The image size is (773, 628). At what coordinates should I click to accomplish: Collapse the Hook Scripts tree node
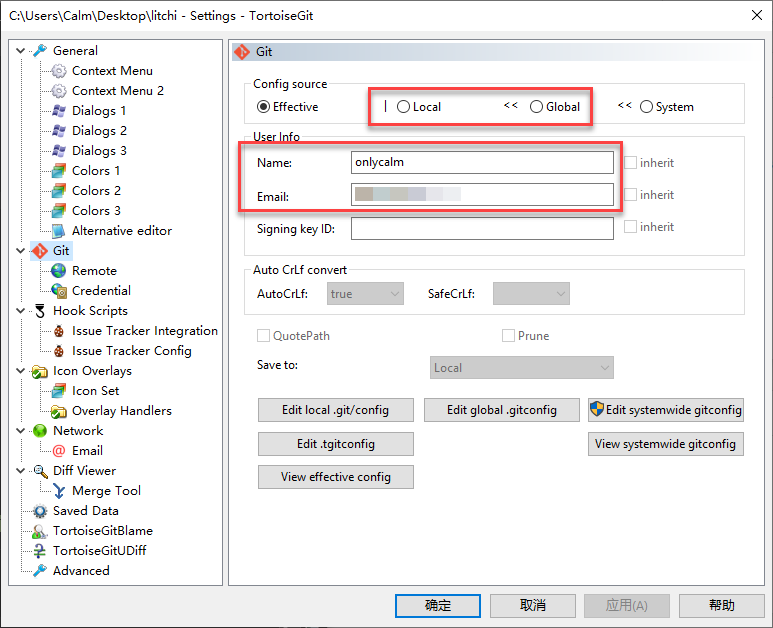click(21, 311)
